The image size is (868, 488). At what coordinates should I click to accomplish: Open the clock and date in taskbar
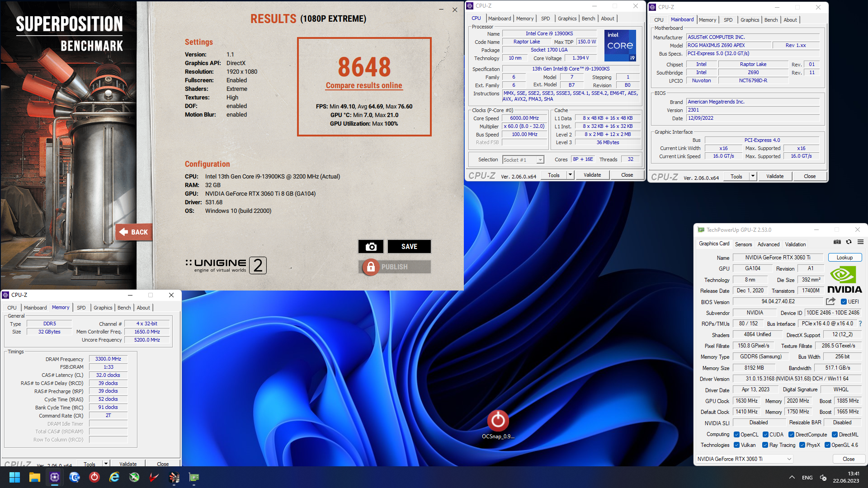846,477
